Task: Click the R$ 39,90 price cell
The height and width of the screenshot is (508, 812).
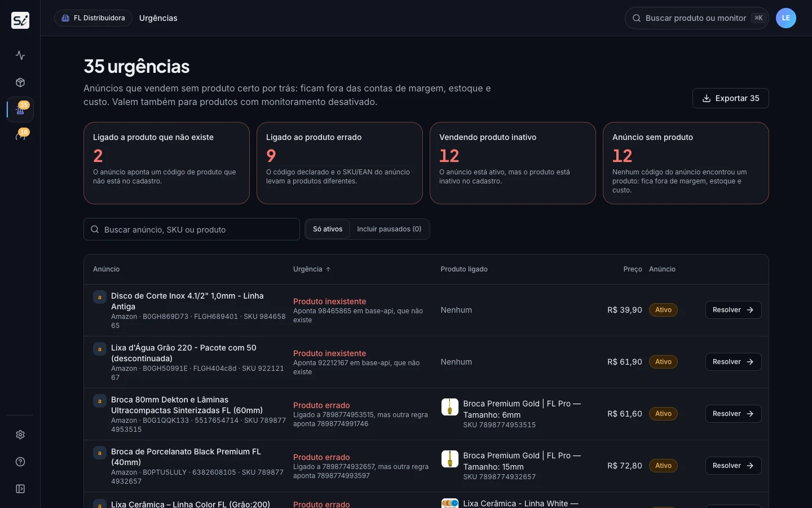Action: coord(625,310)
